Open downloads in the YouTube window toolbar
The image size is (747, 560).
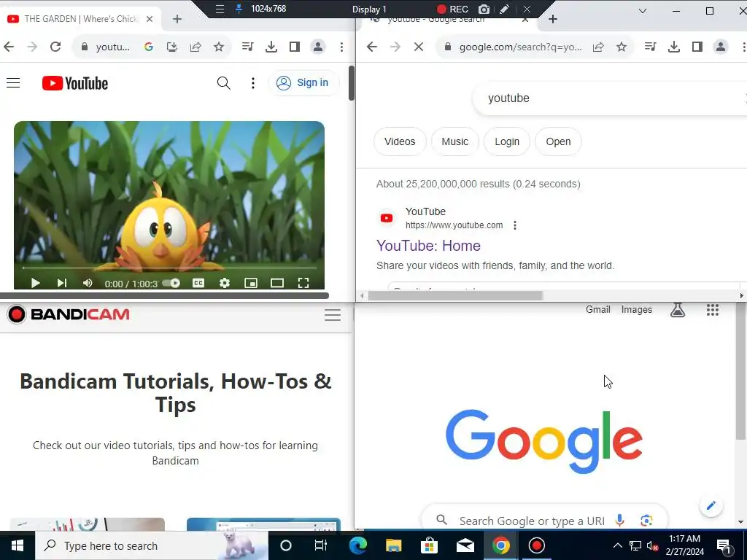pos(271,47)
